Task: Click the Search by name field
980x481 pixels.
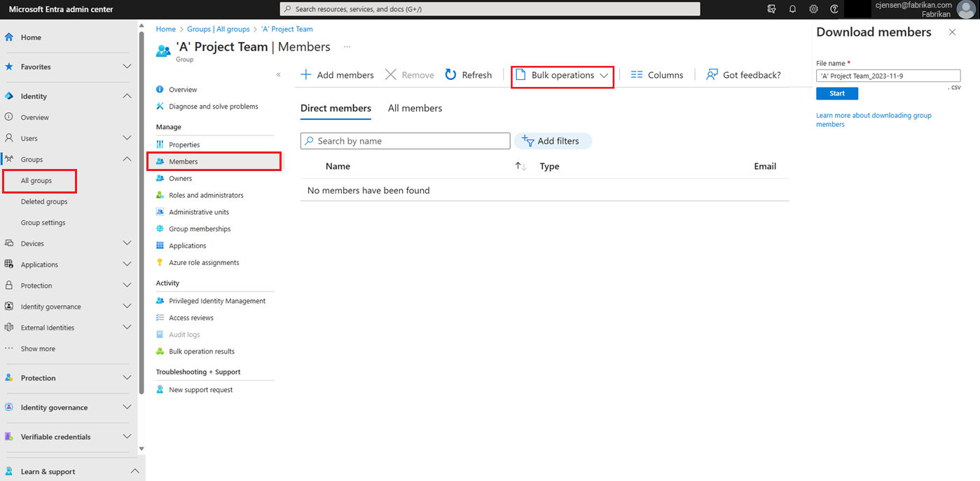Action: point(405,141)
